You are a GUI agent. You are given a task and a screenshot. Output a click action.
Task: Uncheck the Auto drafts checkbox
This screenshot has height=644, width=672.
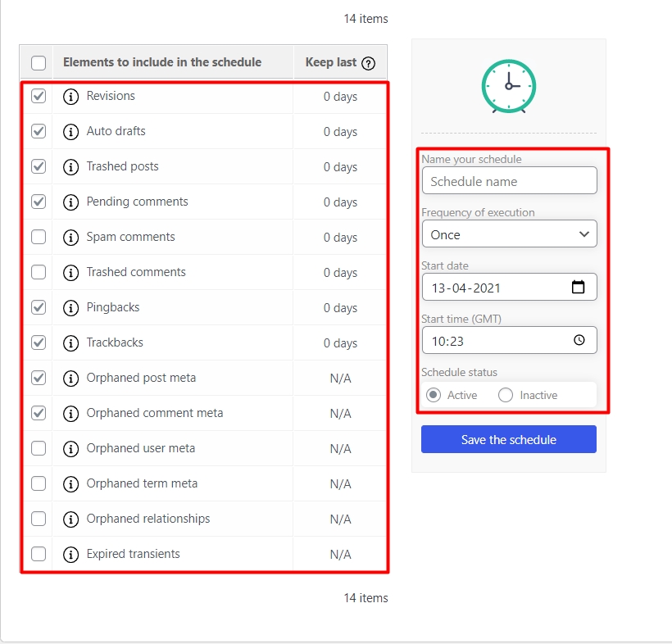coord(39,131)
